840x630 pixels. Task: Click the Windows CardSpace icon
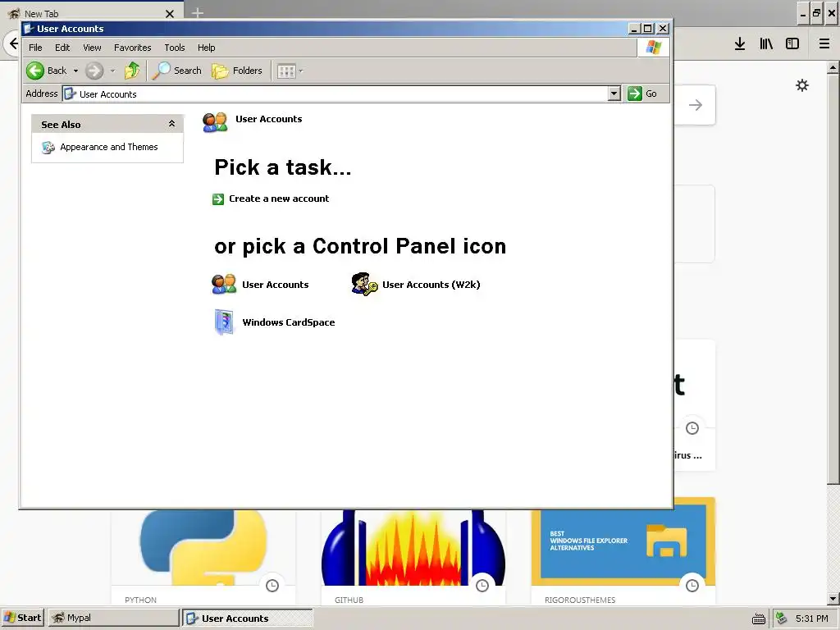pos(224,322)
